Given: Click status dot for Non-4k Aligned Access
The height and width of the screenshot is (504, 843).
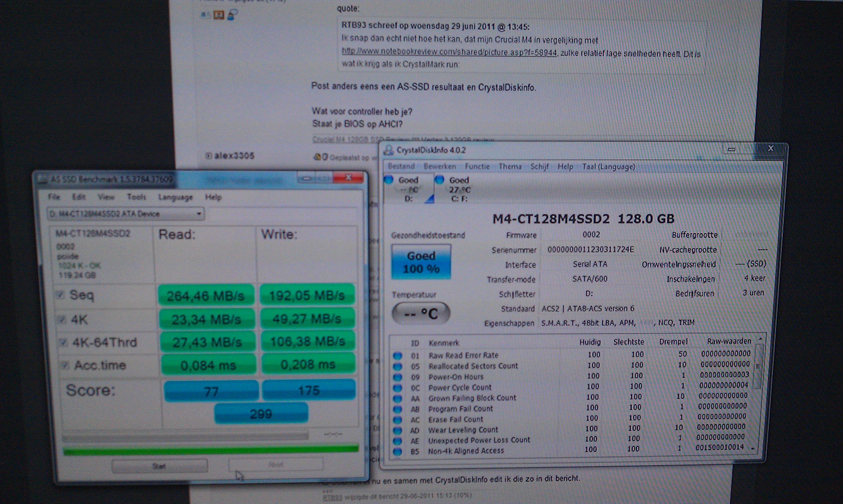Looking at the screenshot, I should coord(397,452).
